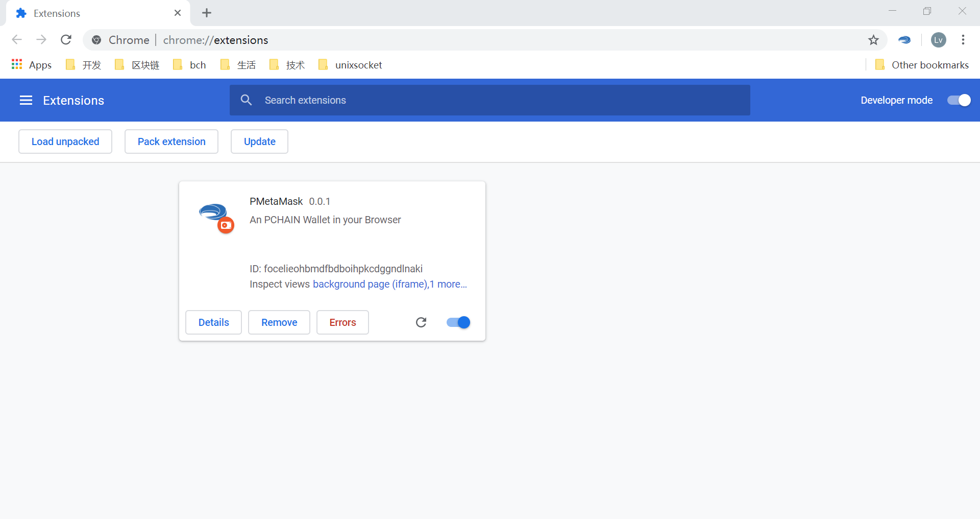This screenshot has width=980, height=519.
Task: Expand Other bookmarks folder
Action: (x=922, y=65)
